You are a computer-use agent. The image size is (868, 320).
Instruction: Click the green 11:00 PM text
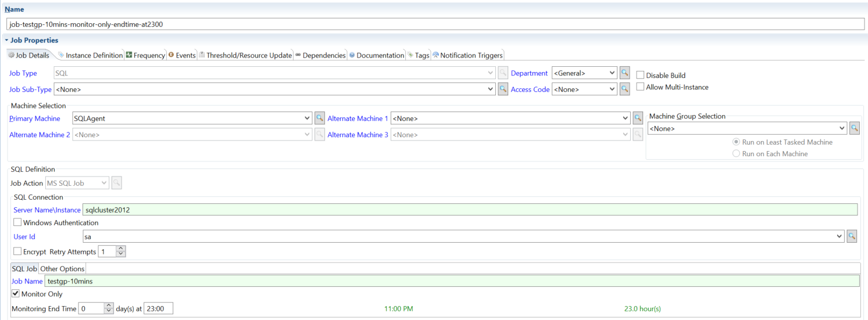399,308
